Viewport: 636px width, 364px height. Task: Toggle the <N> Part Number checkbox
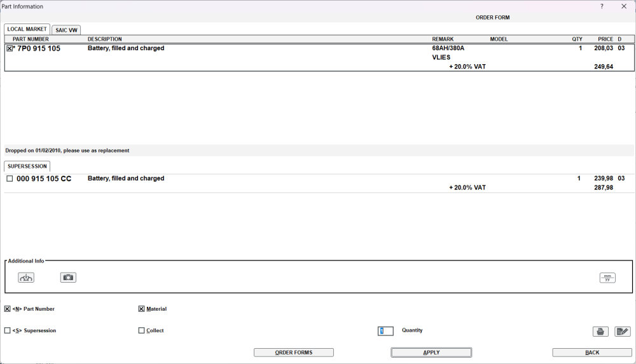click(7, 309)
